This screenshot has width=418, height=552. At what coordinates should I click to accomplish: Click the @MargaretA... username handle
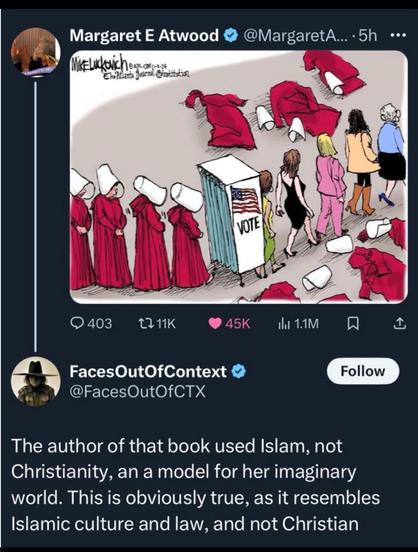(295, 35)
